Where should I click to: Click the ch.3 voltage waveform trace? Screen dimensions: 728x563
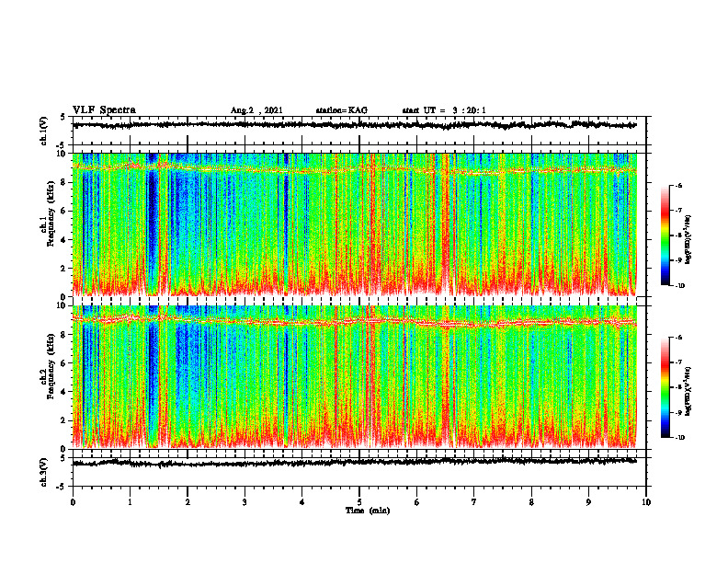point(355,462)
